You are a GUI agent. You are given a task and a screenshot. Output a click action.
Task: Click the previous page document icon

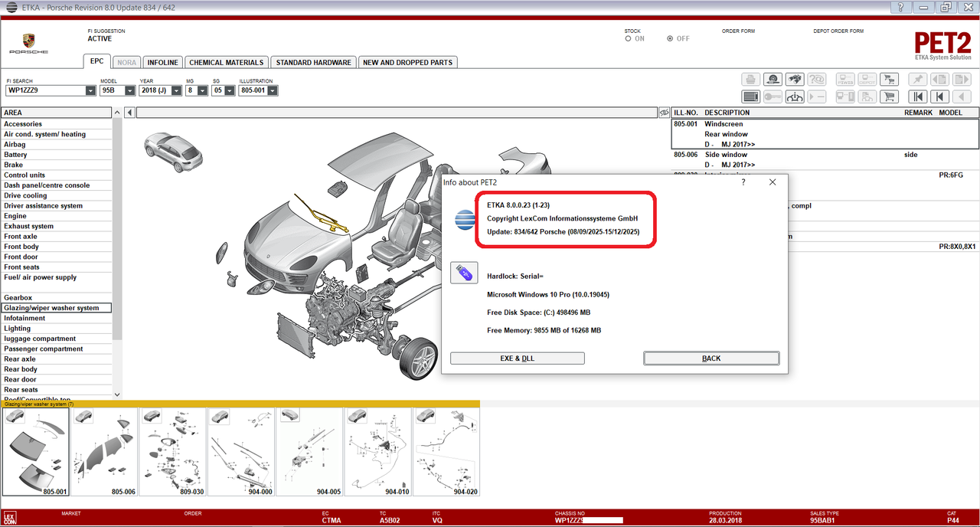point(939,79)
